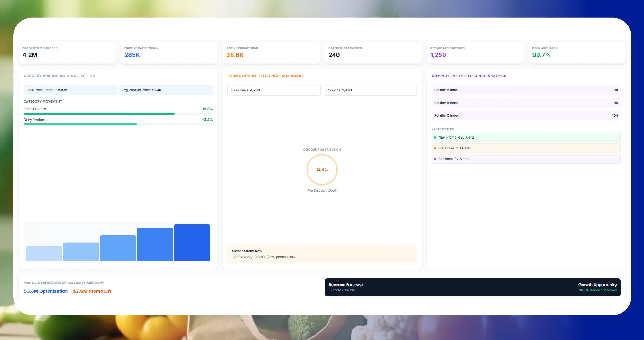Click Promotion Intelligence Dashboard heading
This screenshot has height=340, width=644.
point(265,76)
